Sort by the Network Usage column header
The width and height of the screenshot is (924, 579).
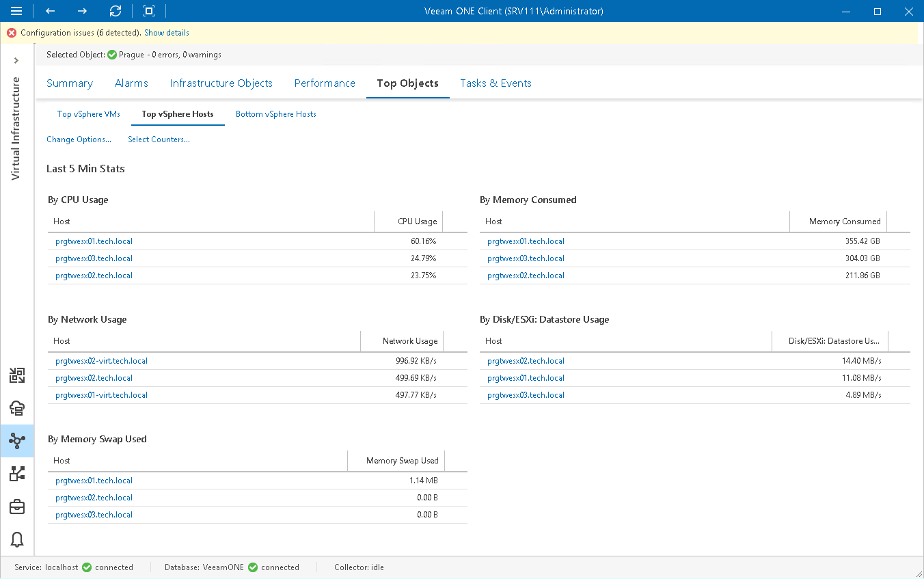402,341
